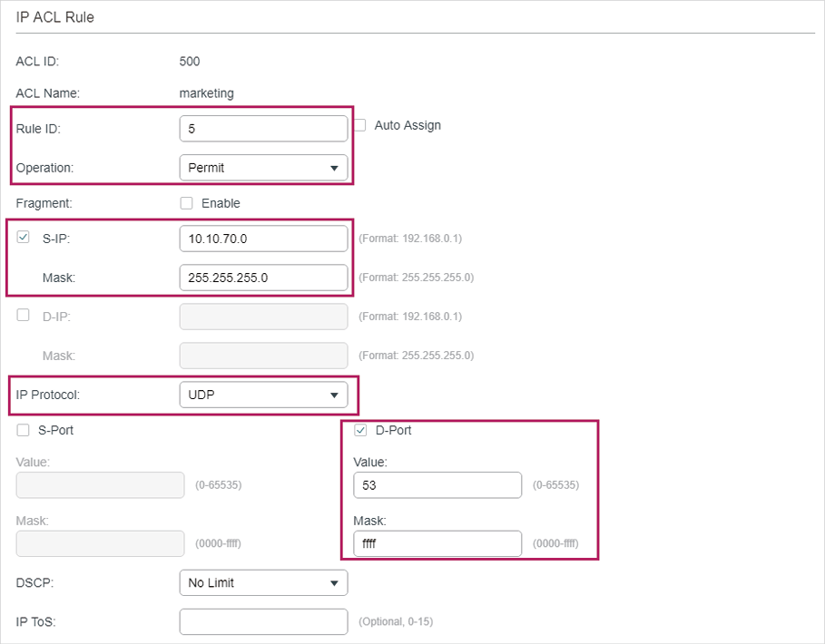Open the DSCP dropdown showing No Limit

click(263, 582)
